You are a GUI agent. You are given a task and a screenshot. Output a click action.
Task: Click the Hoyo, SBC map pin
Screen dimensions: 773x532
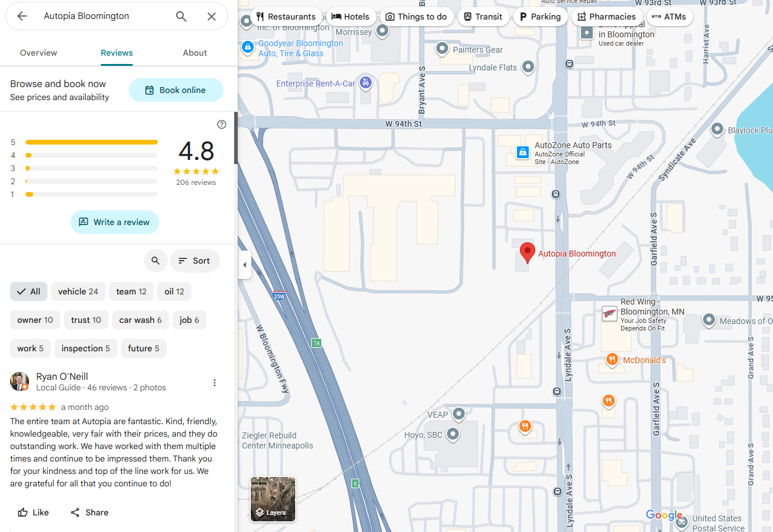453,435
